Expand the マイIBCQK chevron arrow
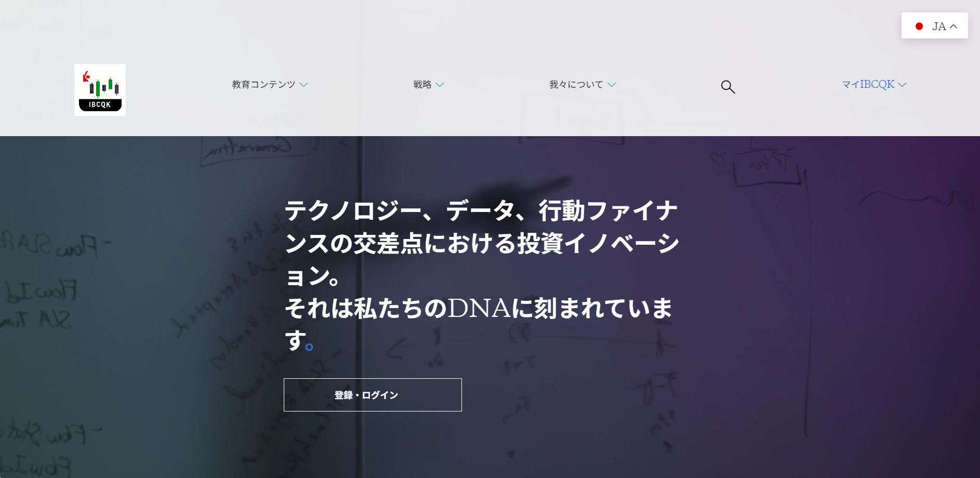Screen dimensions: 980x478 (902, 85)
